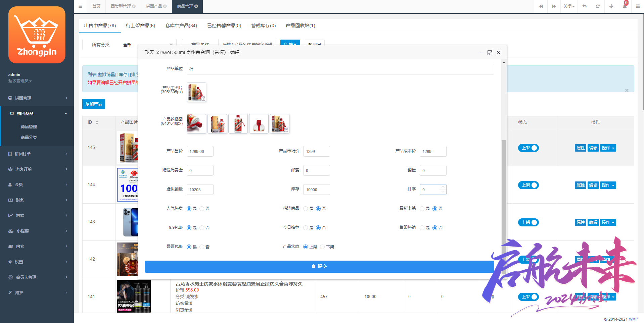The image size is (644, 323).
Task: Toggle the sidebar hamburger menu icon
Action: tap(80, 6)
